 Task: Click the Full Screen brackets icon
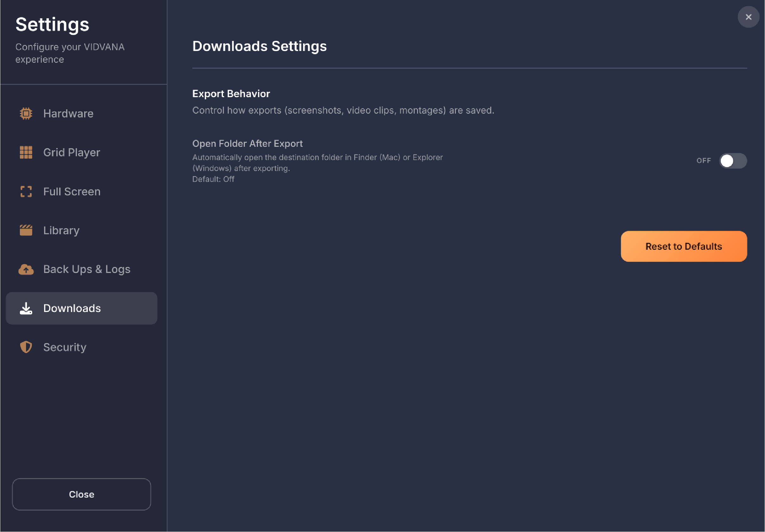click(x=26, y=191)
